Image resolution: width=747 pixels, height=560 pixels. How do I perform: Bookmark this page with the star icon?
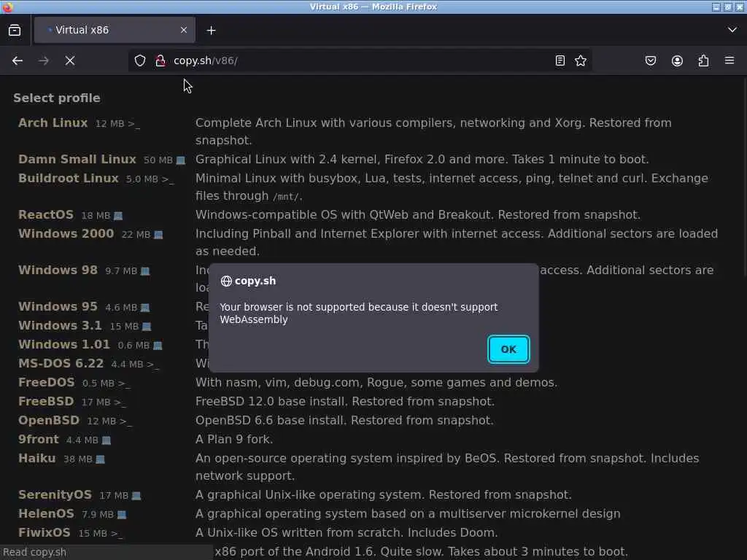(581, 61)
